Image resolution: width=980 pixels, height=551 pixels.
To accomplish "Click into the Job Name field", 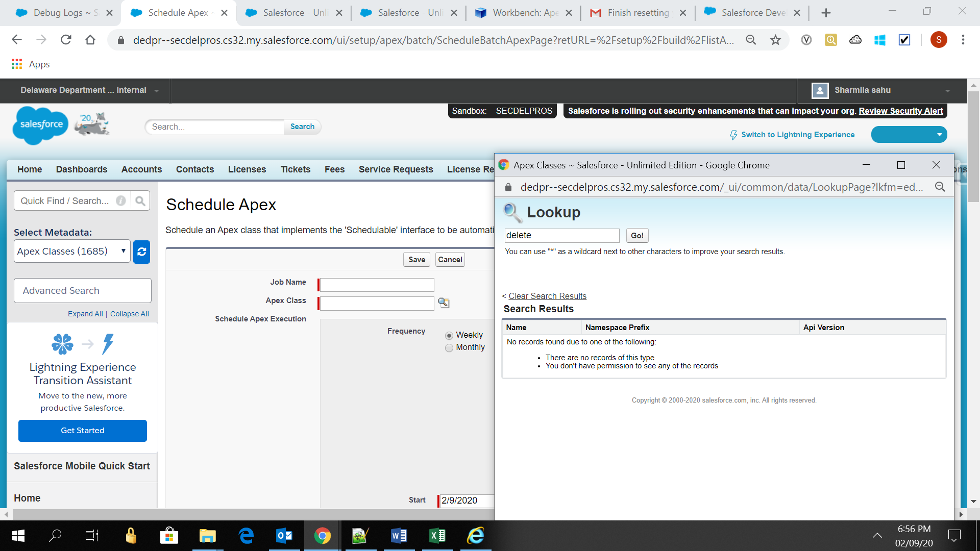I will [x=377, y=285].
